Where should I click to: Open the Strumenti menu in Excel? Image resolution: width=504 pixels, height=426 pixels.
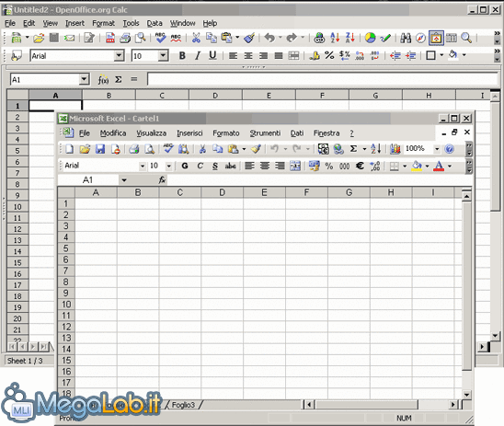(x=265, y=133)
